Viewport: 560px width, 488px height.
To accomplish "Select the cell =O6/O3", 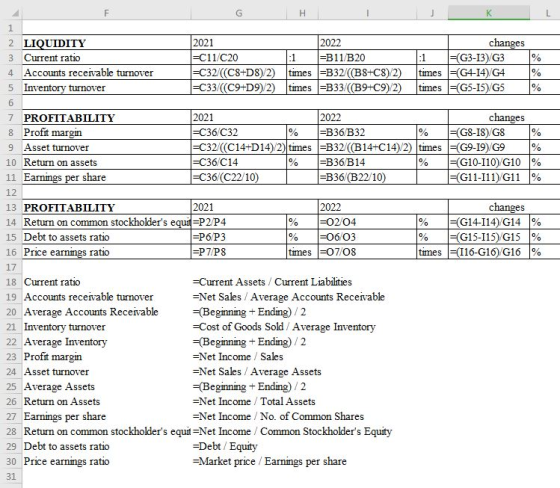I will [x=368, y=237].
